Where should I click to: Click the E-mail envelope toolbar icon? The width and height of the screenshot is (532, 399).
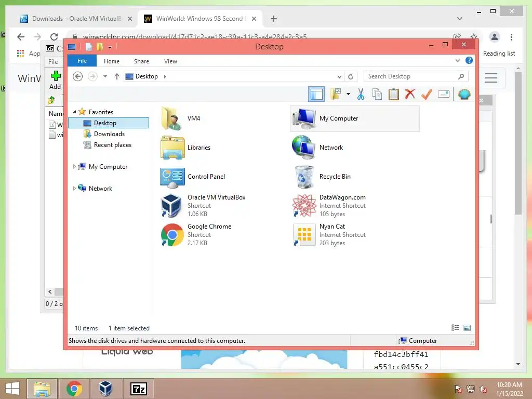coord(444,94)
